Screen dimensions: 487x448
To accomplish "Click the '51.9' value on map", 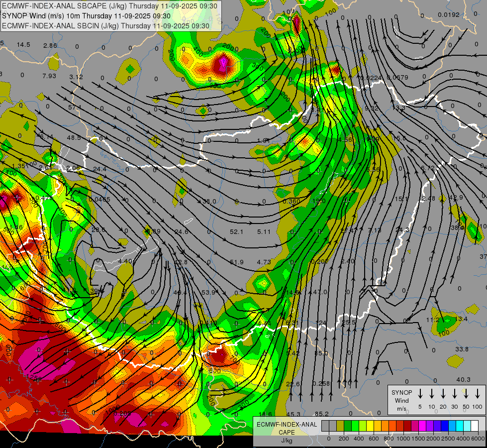I will pos(237,262).
